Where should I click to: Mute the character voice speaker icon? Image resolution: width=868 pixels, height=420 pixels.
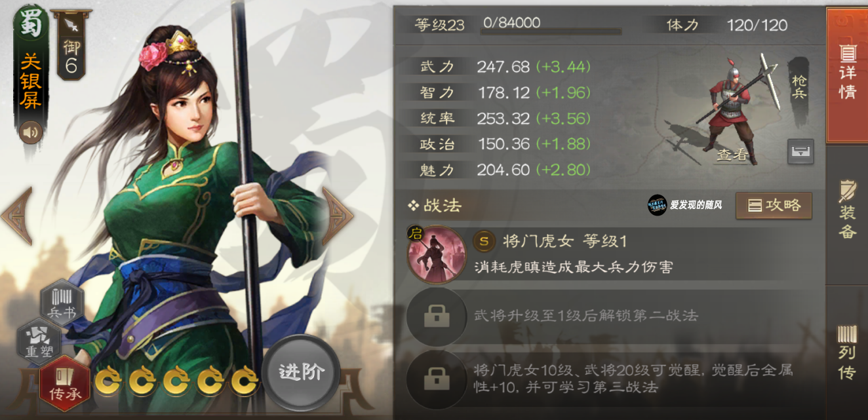tap(31, 133)
